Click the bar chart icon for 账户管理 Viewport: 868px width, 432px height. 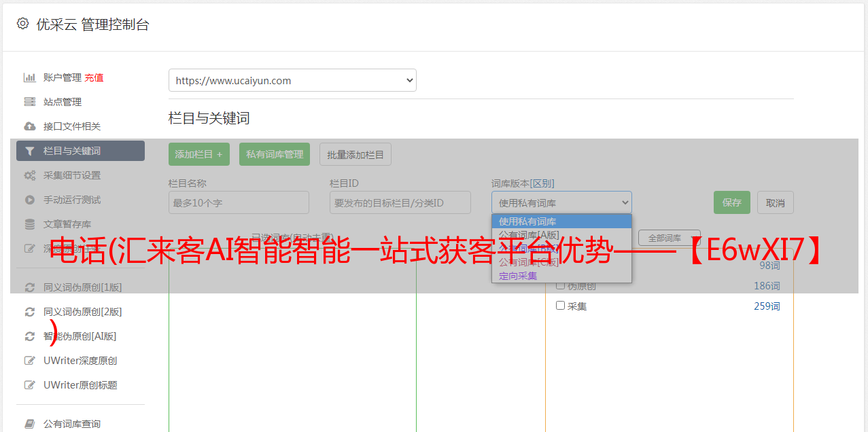[x=29, y=77]
